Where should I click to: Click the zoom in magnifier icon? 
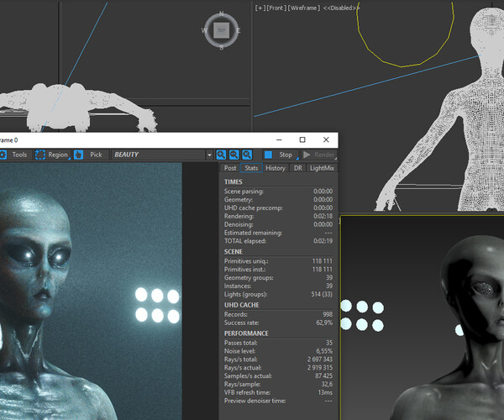point(222,155)
